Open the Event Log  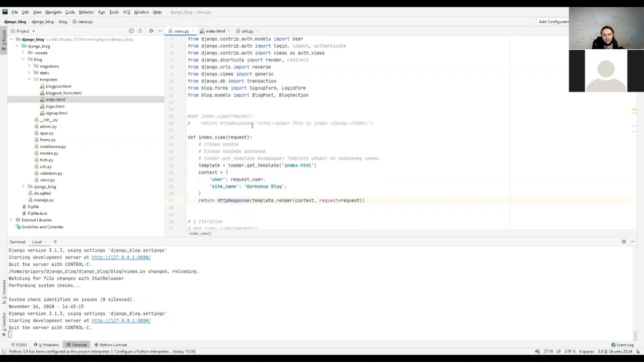(x=622, y=345)
